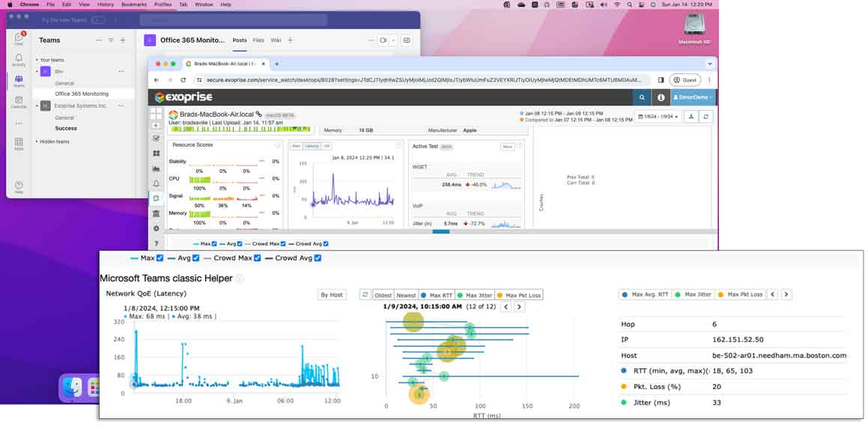Add a tab after Wiki in Teams
Viewport: 868px width, 428px height.
[x=290, y=40]
